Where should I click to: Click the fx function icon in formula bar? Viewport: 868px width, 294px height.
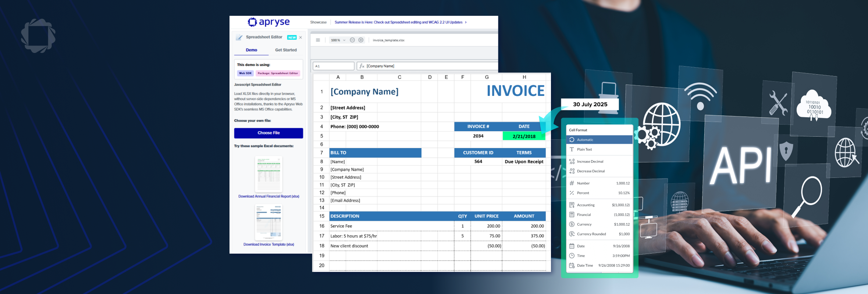point(362,66)
